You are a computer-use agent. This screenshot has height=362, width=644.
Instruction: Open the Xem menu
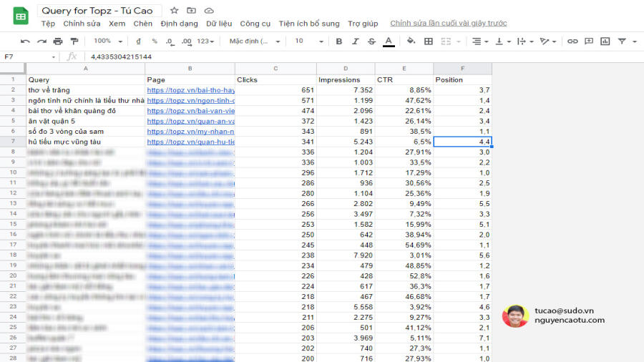tap(117, 24)
